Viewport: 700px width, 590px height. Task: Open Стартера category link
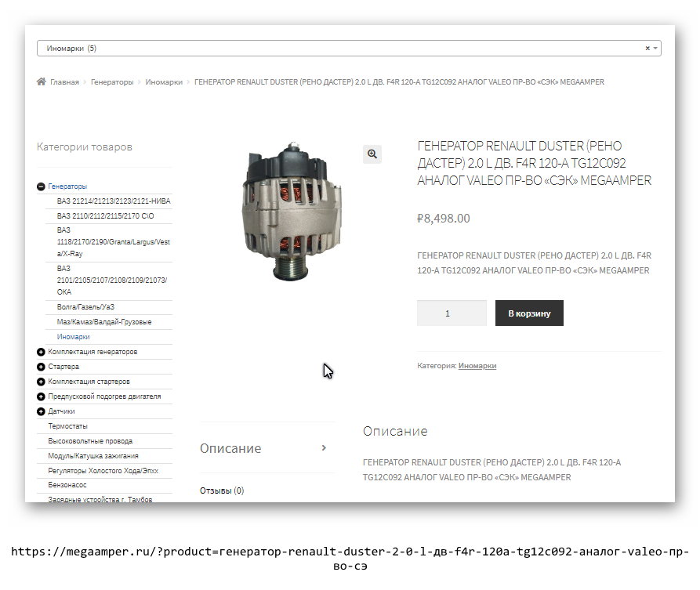point(63,367)
